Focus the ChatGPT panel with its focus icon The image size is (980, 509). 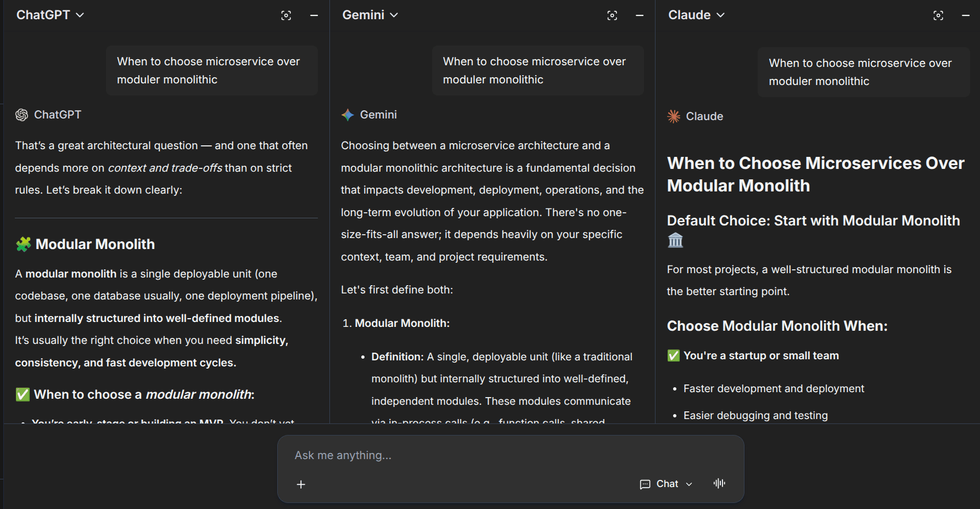point(286,15)
